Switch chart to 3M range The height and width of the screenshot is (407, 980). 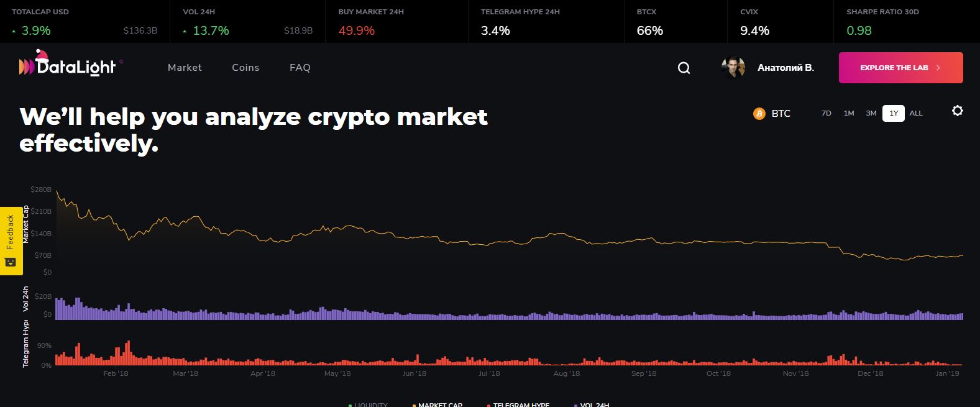871,113
